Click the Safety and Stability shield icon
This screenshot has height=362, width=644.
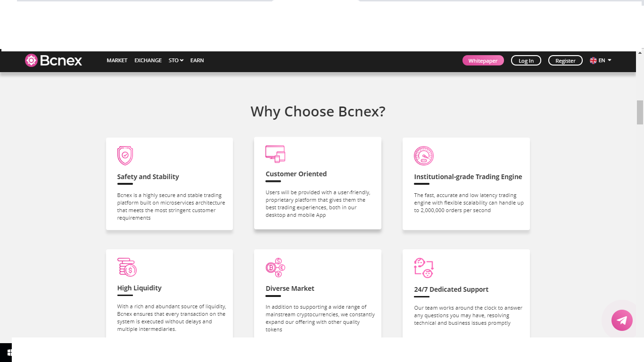click(x=125, y=156)
